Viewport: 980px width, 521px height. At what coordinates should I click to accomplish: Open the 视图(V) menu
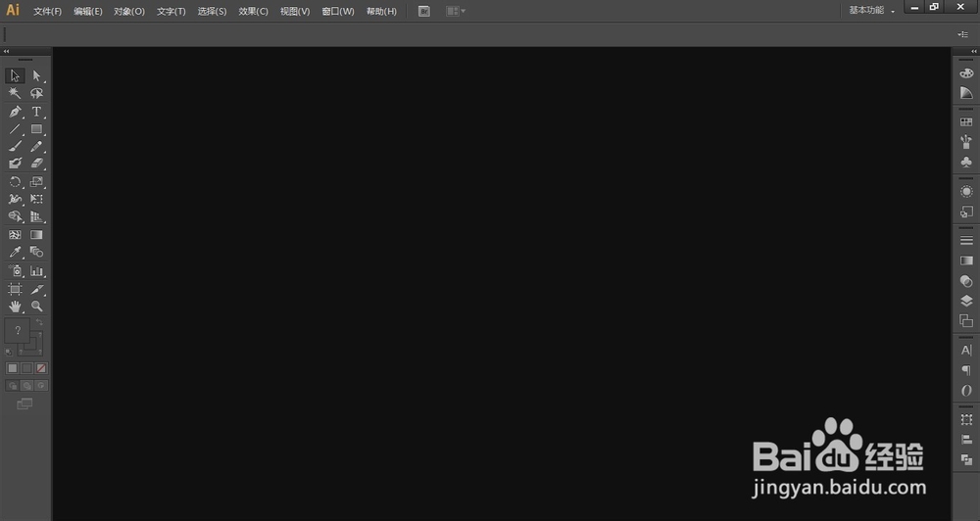tap(295, 11)
